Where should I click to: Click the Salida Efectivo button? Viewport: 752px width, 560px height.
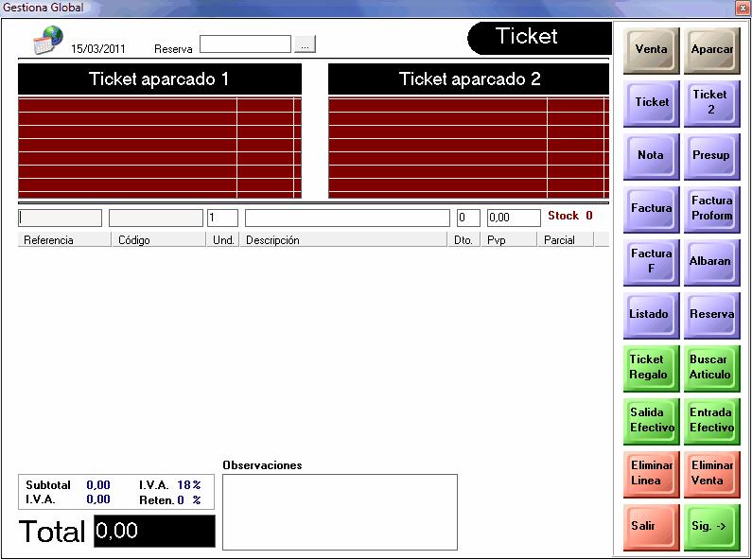tap(652, 421)
